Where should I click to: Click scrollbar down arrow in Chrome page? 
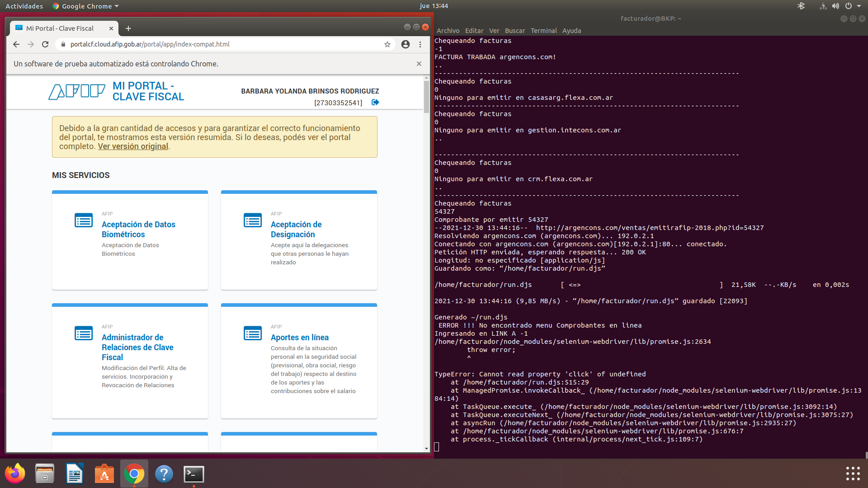(x=426, y=449)
